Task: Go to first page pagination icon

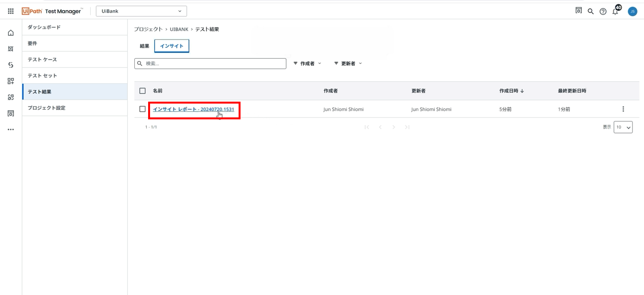Action: point(367,127)
